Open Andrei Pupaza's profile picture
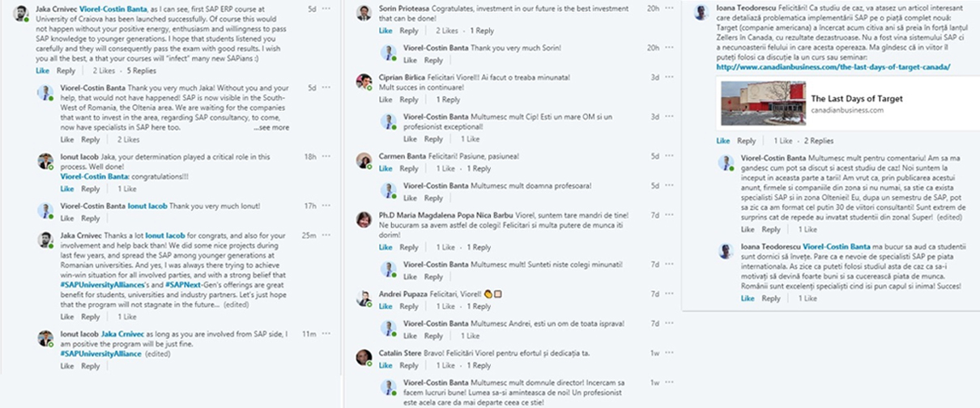 pyautogui.click(x=364, y=298)
